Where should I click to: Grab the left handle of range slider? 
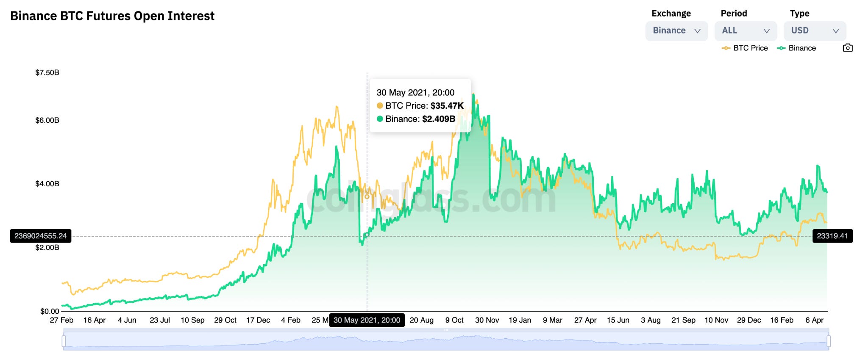64,341
